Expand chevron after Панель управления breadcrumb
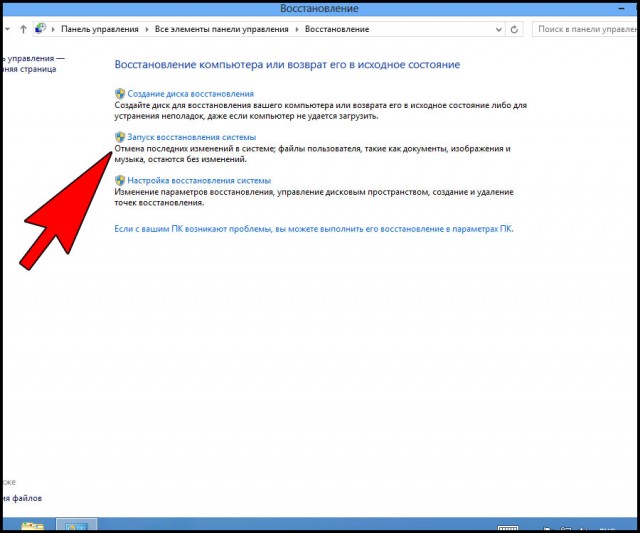 [147, 29]
